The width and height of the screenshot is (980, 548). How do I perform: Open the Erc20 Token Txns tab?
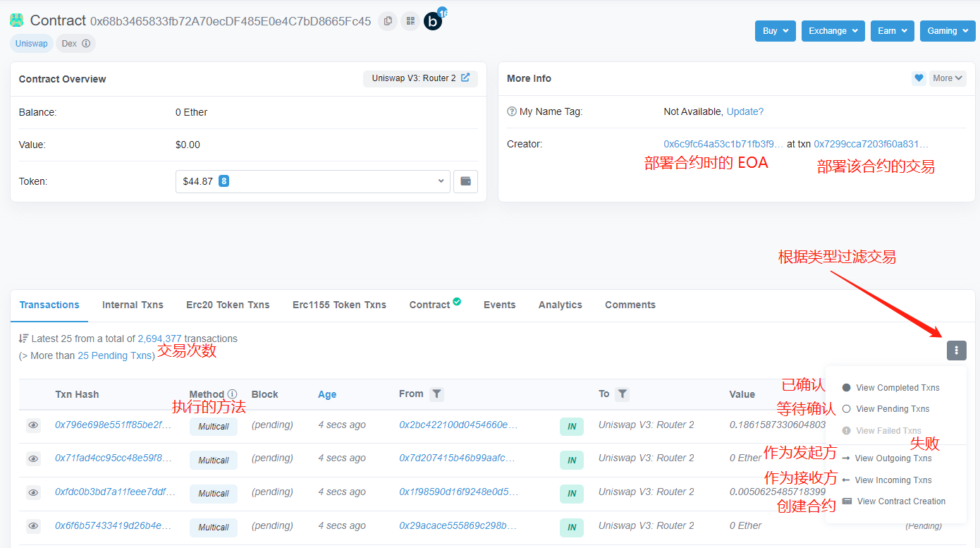click(228, 305)
